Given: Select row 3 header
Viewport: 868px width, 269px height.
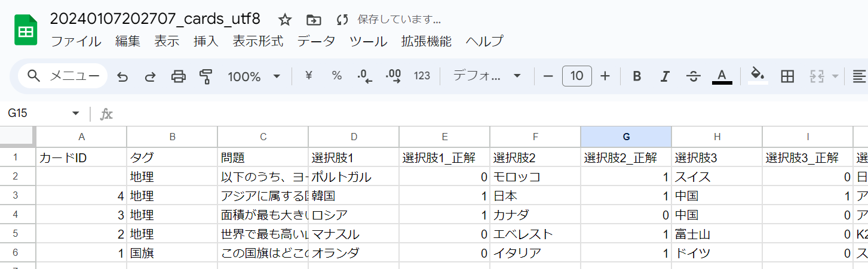Looking at the screenshot, I should [17, 196].
